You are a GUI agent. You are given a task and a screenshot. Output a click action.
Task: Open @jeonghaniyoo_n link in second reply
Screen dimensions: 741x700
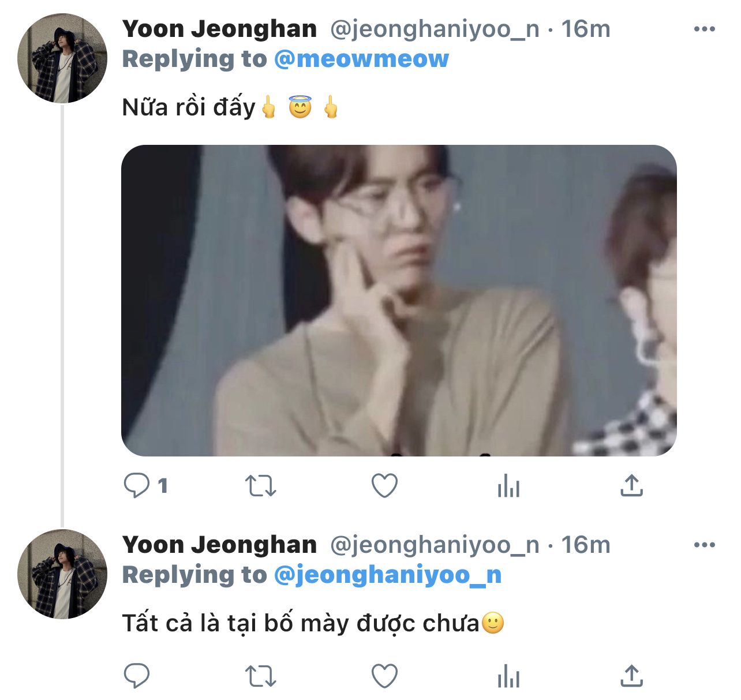click(388, 575)
